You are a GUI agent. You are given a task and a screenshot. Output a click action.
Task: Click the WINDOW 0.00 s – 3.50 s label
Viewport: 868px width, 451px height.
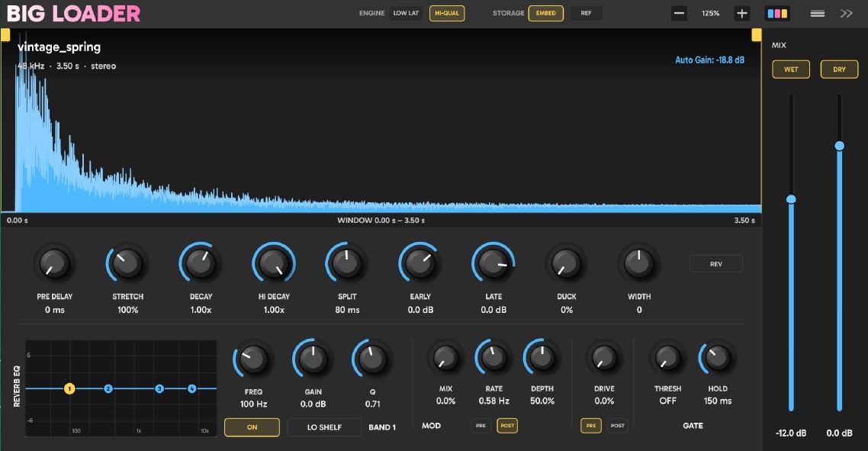coord(381,220)
